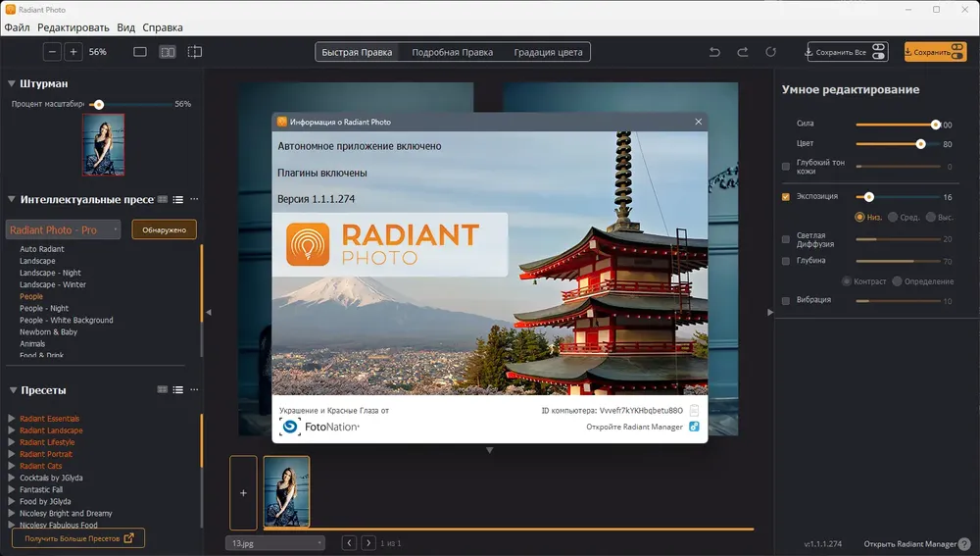Switch to the Подробная Правка tab

pos(453,52)
